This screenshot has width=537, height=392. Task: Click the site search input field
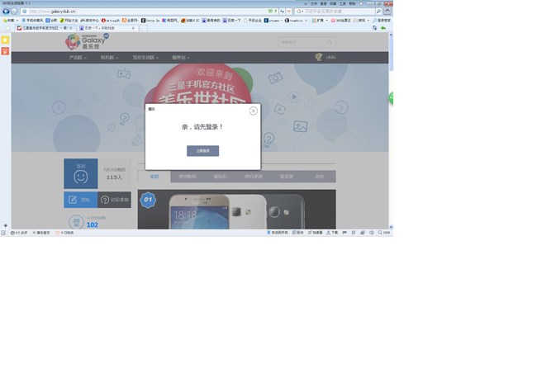point(302,42)
